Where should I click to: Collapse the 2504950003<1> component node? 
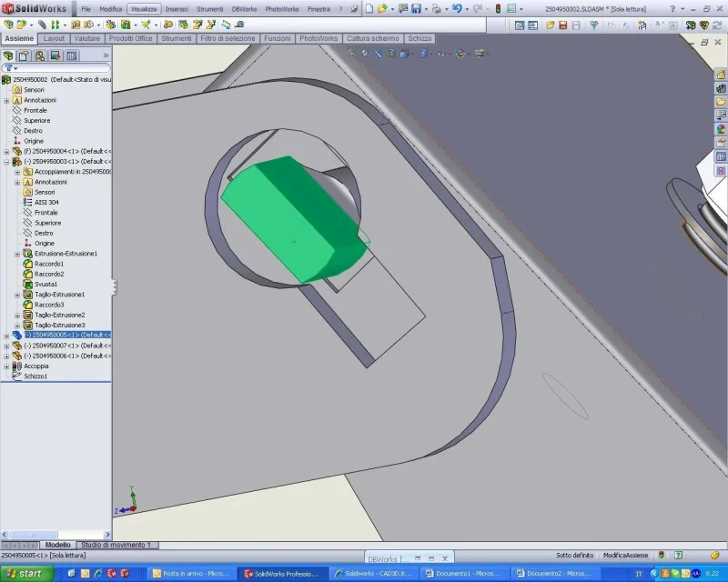(6, 162)
